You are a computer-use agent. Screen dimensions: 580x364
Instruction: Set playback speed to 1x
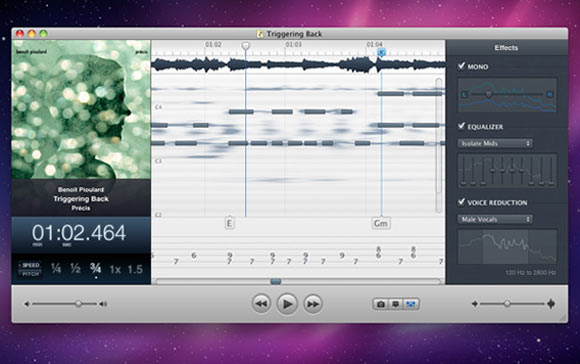[x=115, y=269]
